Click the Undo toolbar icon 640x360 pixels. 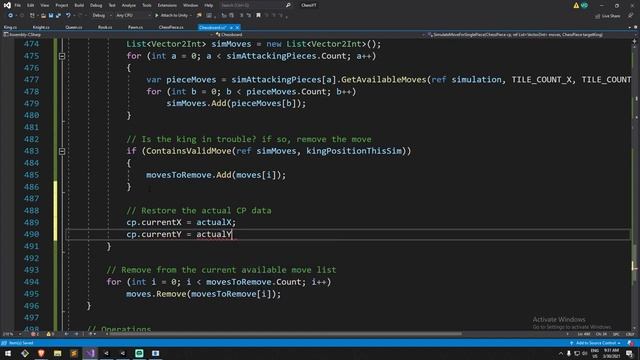[68, 16]
